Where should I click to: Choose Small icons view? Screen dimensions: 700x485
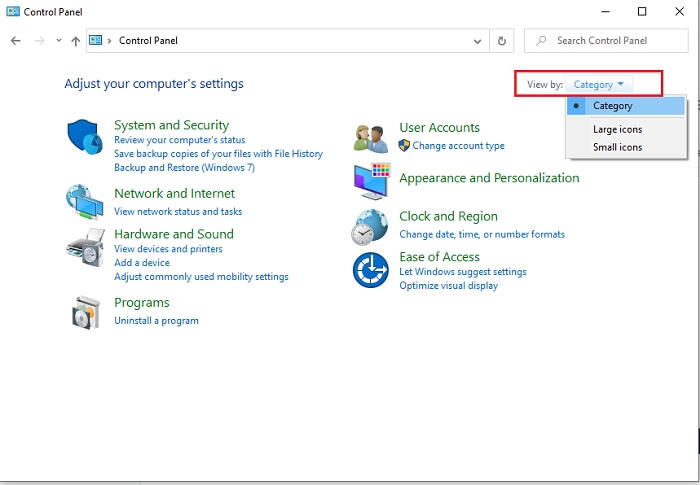[617, 147]
